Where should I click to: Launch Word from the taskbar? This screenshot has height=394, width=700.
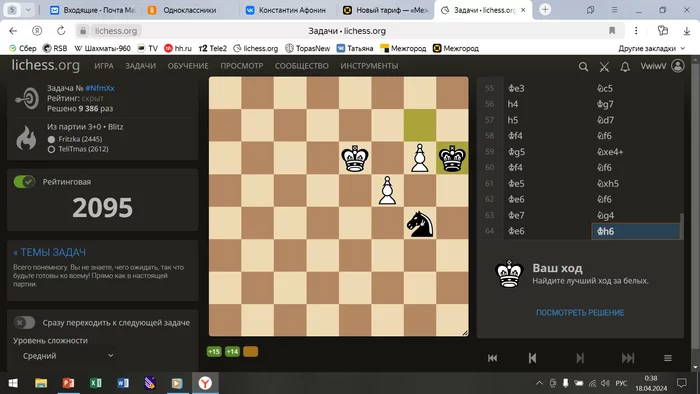123,383
